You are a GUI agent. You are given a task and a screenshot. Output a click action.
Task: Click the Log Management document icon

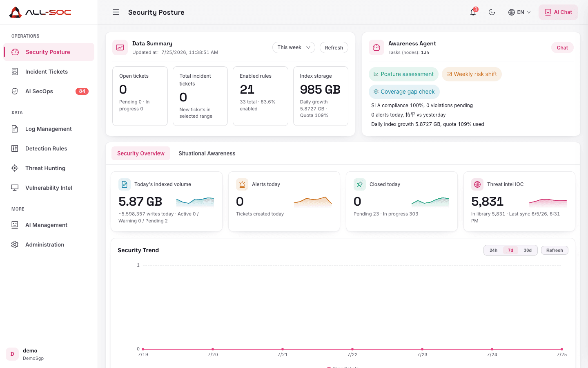[15, 129]
